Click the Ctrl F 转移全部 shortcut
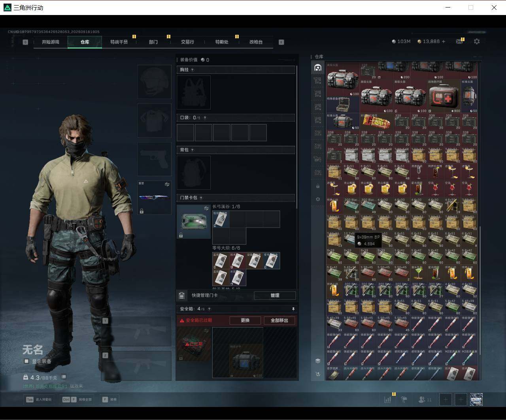The image size is (506, 420). pos(77,399)
